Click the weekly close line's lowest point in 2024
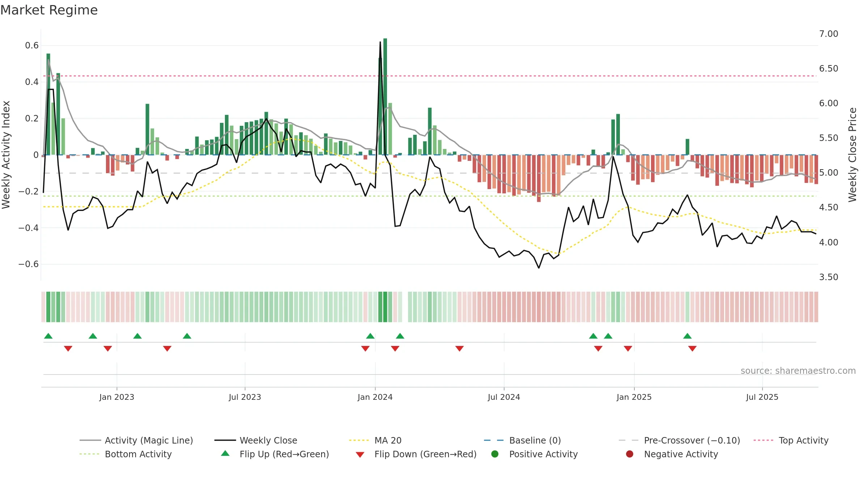This screenshot has width=868, height=488. (x=539, y=268)
